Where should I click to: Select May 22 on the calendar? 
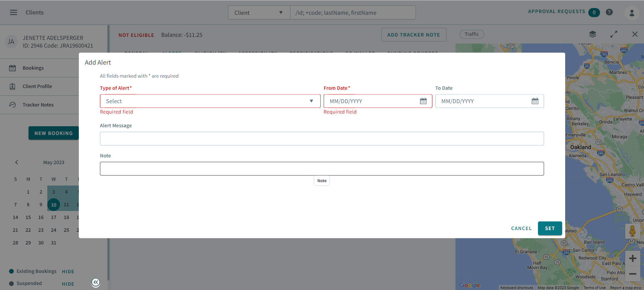[x=28, y=230]
